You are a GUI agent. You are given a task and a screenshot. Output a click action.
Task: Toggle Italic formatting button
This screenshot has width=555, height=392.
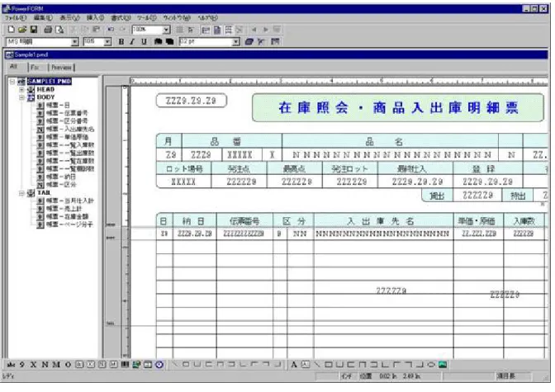coord(132,42)
